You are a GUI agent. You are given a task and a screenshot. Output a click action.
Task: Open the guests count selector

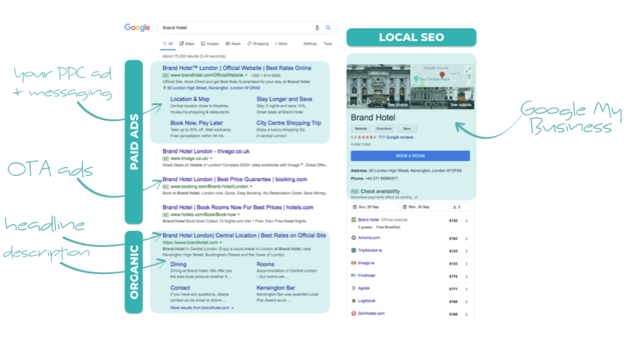pyautogui.click(x=460, y=207)
